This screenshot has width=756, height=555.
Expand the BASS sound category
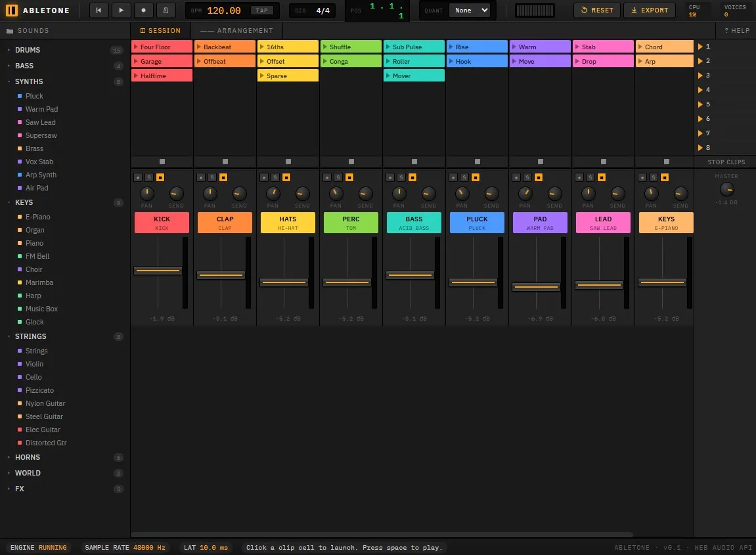point(65,66)
